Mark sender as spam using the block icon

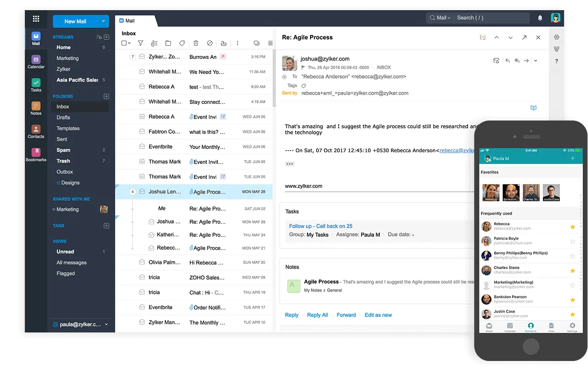[x=210, y=43]
